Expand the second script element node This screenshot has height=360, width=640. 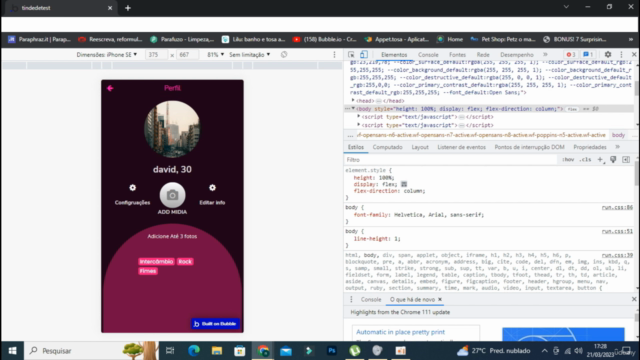pyautogui.click(x=359, y=125)
